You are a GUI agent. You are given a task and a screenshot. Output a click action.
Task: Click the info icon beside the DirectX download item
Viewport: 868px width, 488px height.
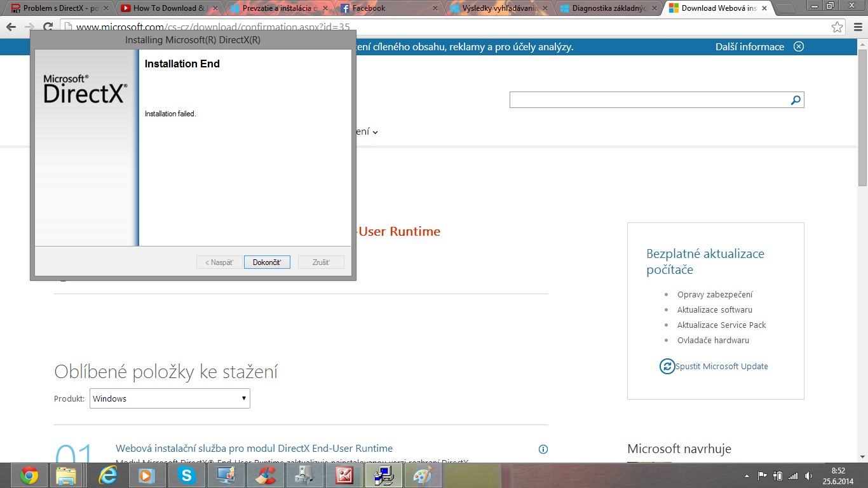[543, 449]
